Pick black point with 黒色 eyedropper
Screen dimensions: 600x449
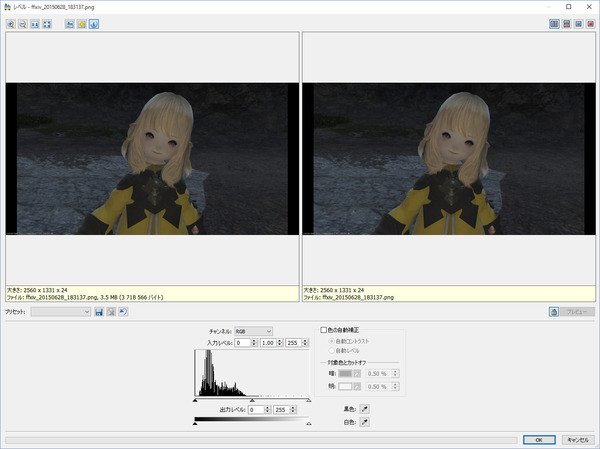click(365, 409)
